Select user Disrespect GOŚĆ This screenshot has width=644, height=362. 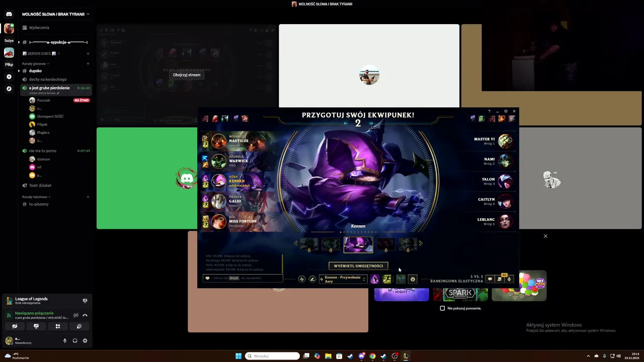(x=59, y=117)
